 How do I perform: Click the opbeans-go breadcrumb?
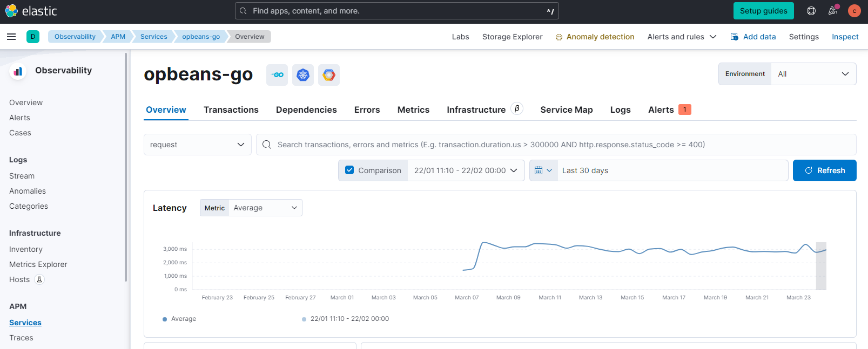coord(201,37)
